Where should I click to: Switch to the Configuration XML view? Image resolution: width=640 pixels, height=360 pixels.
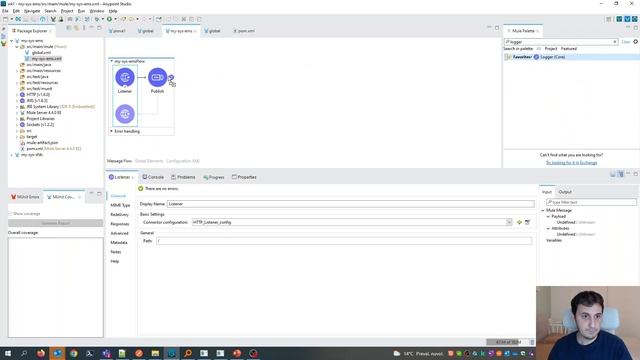coord(183,161)
